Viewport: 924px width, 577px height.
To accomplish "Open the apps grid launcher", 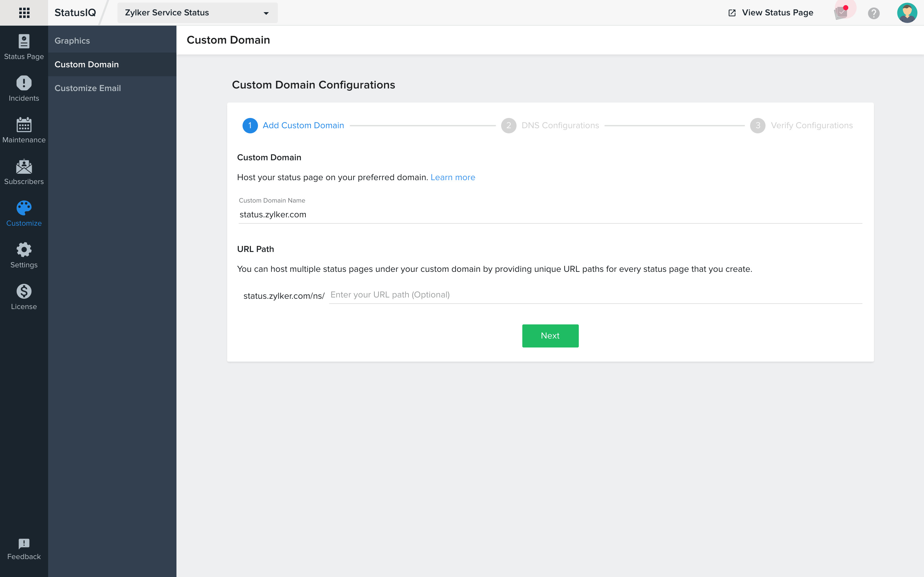I will tap(24, 13).
